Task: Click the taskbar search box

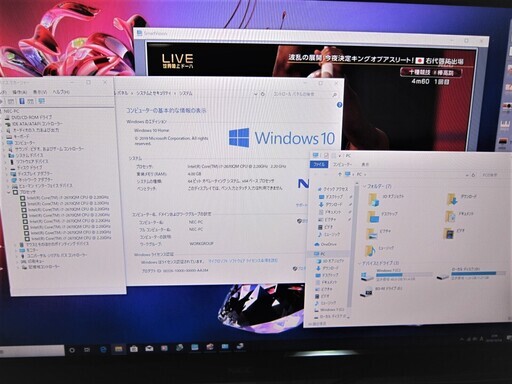Action: [x=32, y=351]
